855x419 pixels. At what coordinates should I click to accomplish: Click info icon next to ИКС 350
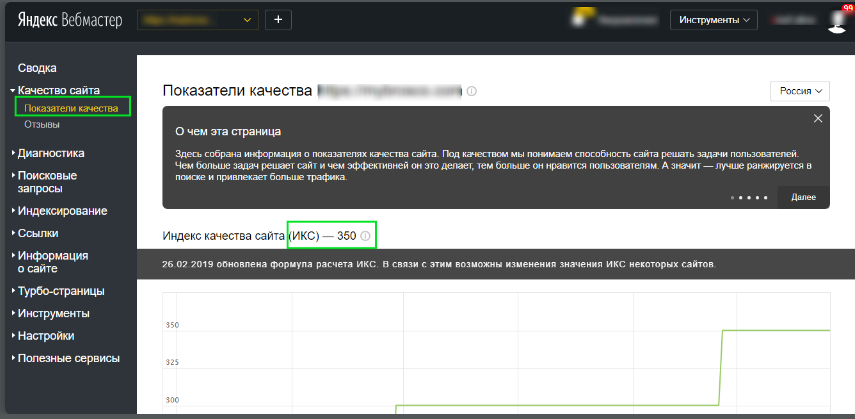click(365, 237)
